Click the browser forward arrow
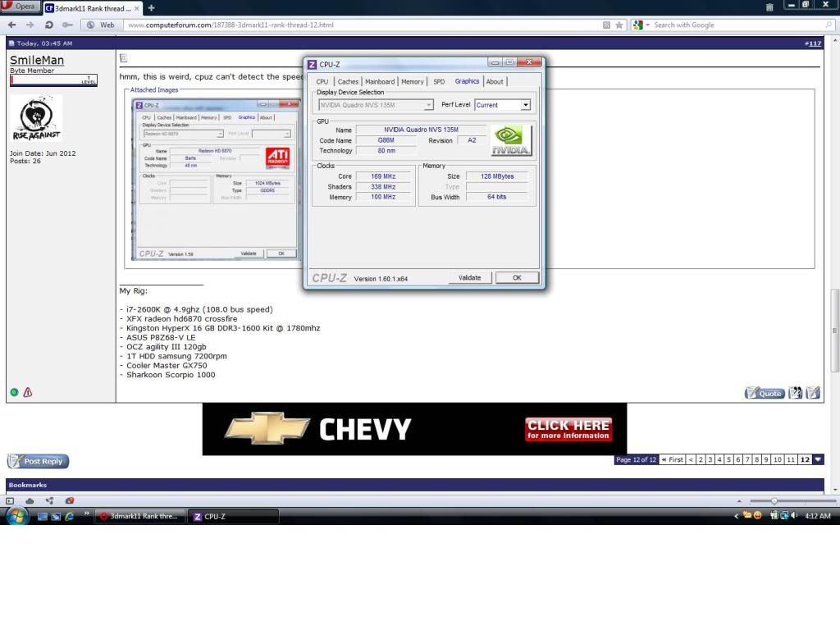The image size is (840, 630). [x=30, y=25]
